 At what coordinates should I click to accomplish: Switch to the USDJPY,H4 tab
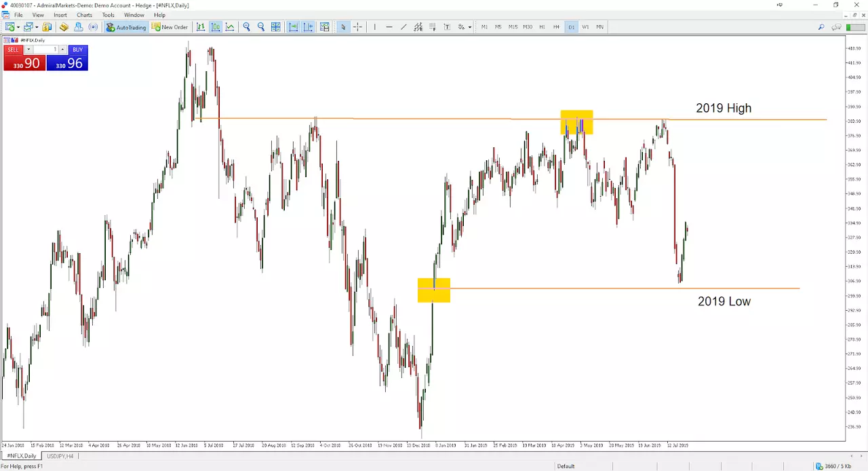pyautogui.click(x=60, y=456)
